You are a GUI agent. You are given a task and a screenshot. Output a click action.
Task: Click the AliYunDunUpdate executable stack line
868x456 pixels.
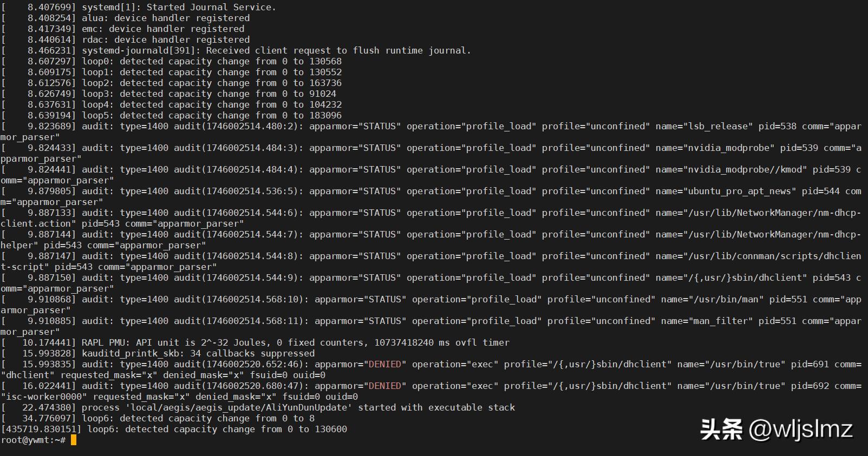[258, 407]
